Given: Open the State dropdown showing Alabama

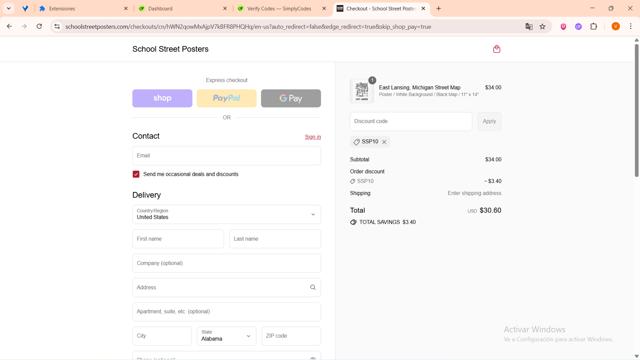Looking at the screenshot, I should 227,336.
